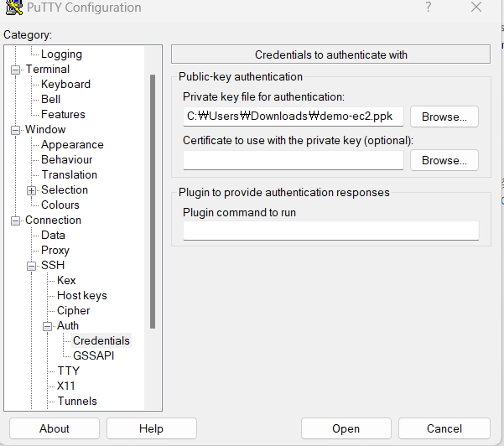Click the category tree vertical scrollbar

[153, 201]
